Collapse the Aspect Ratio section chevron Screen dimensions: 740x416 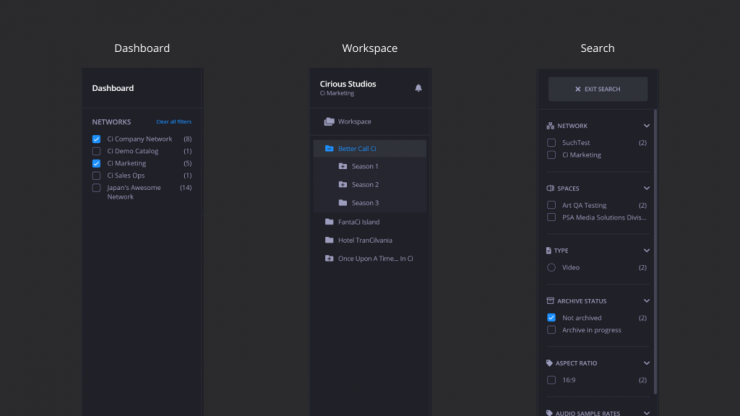[646, 363]
